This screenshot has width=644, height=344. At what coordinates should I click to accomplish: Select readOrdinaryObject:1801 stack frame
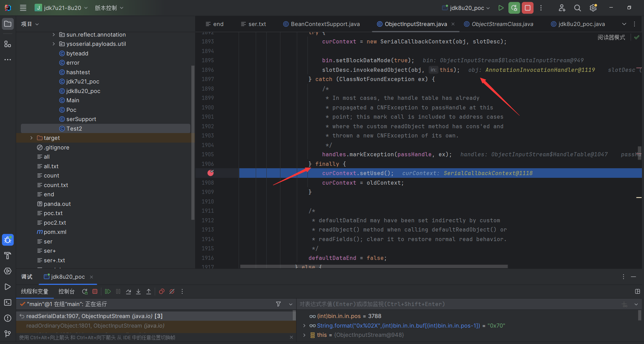click(156, 326)
